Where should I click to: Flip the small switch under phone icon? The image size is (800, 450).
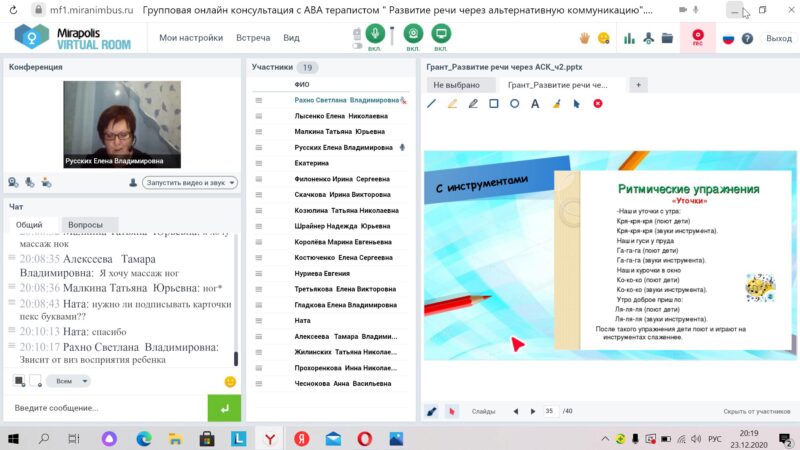[357, 46]
